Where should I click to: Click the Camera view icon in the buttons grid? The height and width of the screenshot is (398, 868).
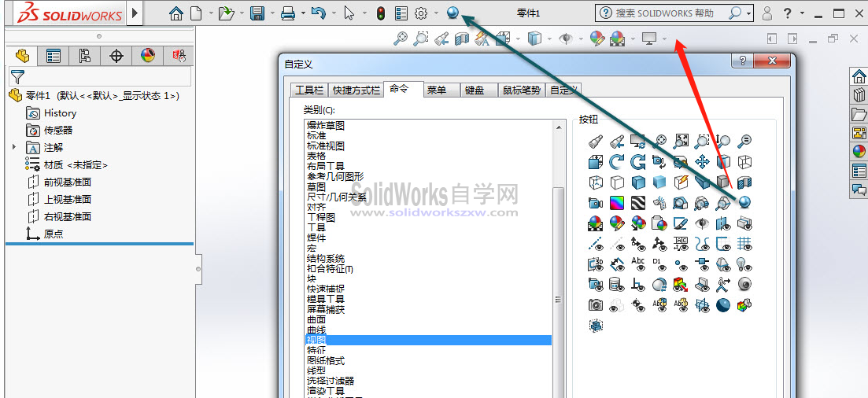tap(595, 203)
